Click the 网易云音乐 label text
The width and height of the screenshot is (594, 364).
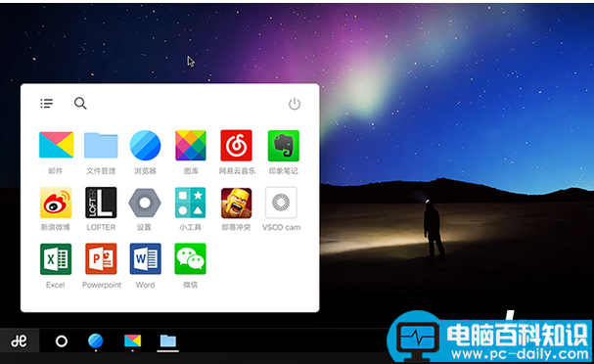(237, 171)
